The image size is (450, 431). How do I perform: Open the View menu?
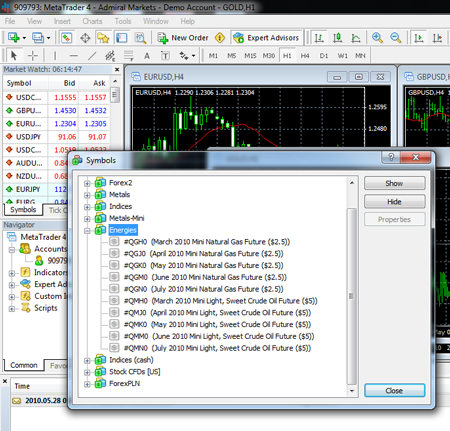[x=34, y=21]
